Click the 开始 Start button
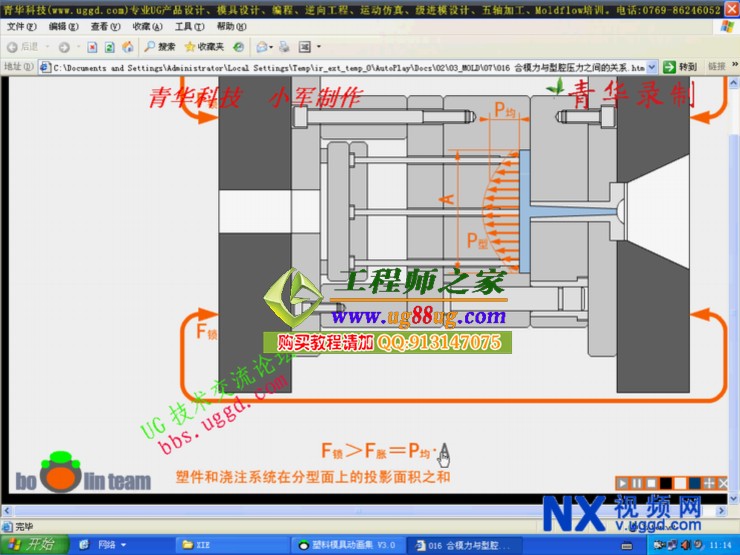The image size is (740, 555). (33, 545)
